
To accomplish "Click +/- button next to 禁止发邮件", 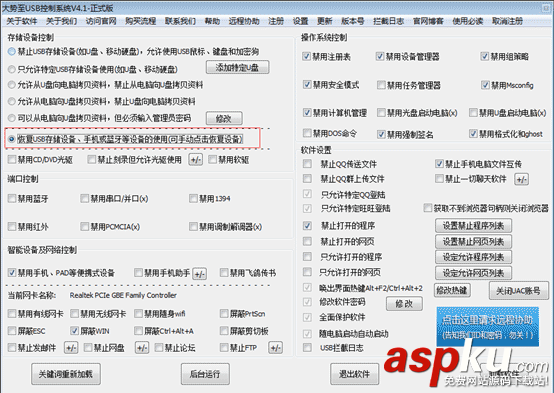I will pos(71,348).
